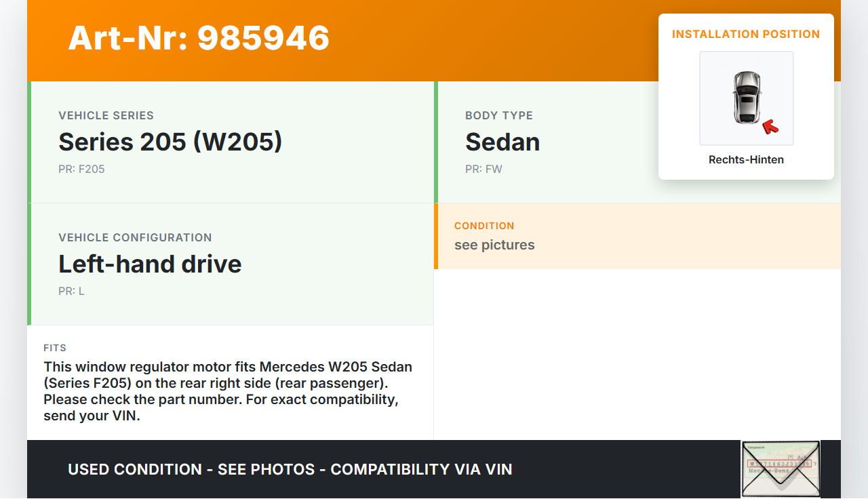
Task: Select the Left-hand drive value
Action: point(150,264)
